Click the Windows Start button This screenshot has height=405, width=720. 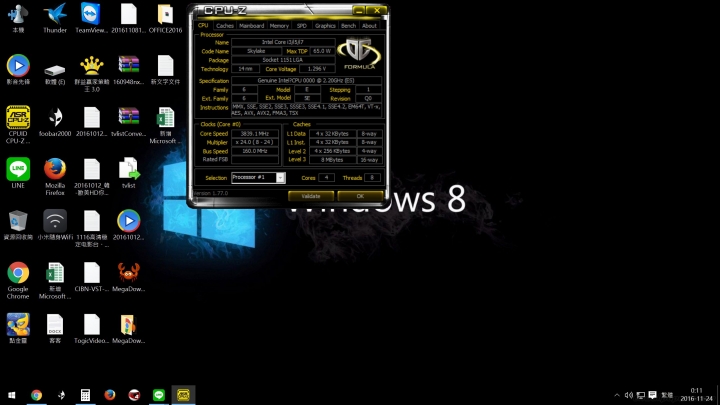[x=12, y=395]
